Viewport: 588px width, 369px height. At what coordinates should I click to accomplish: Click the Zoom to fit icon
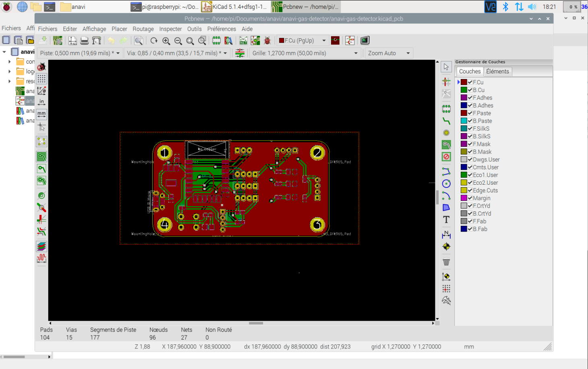[190, 40]
